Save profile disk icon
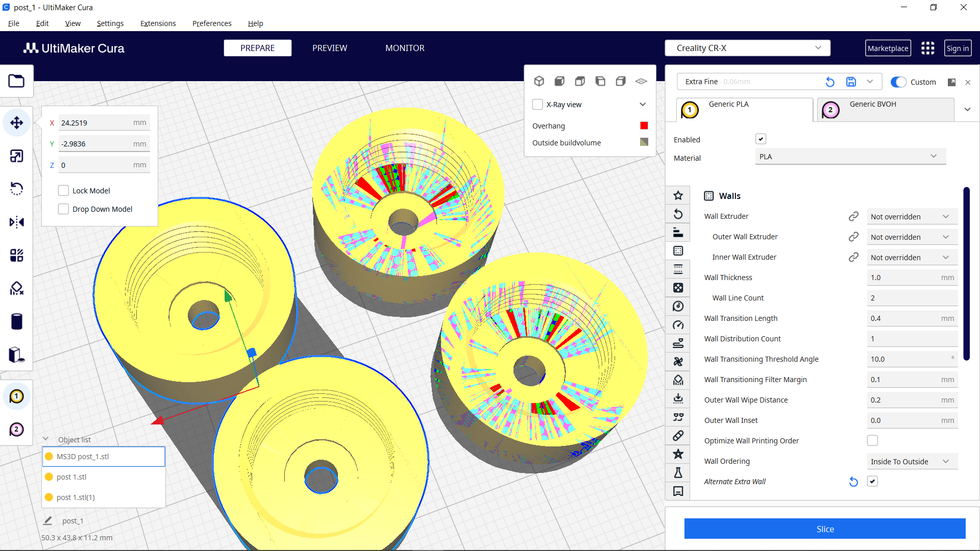 pyautogui.click(x=851, y=82)
